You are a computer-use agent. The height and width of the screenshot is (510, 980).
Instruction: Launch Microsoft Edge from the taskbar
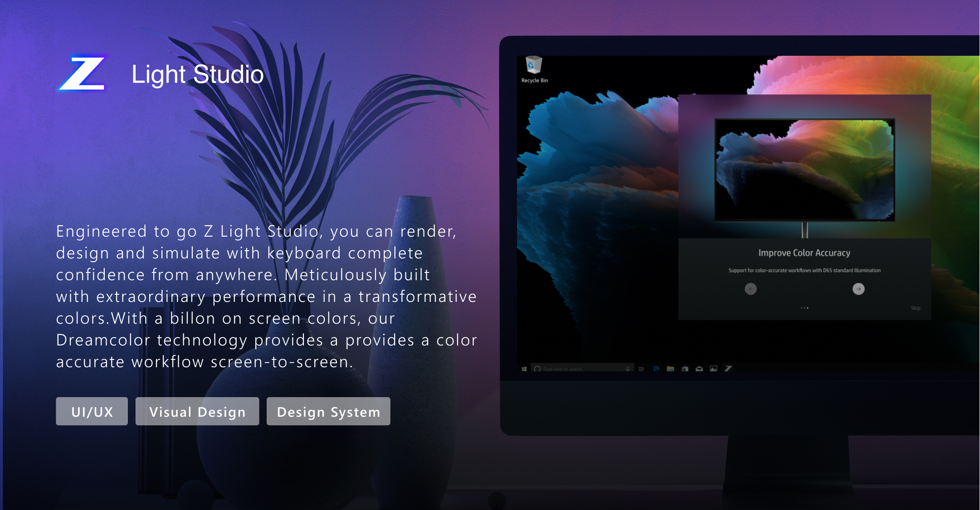(656, 369)
